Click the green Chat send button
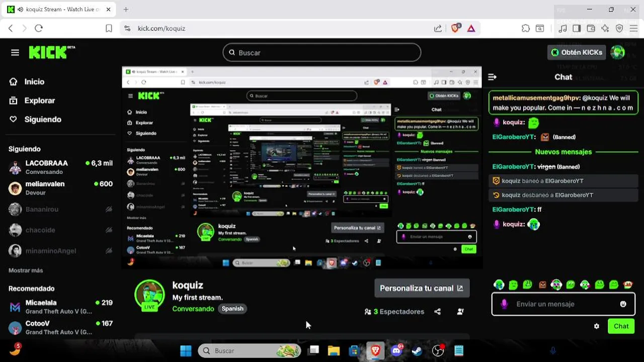Screen dimensions: 644x362 [x=621, y=326]
